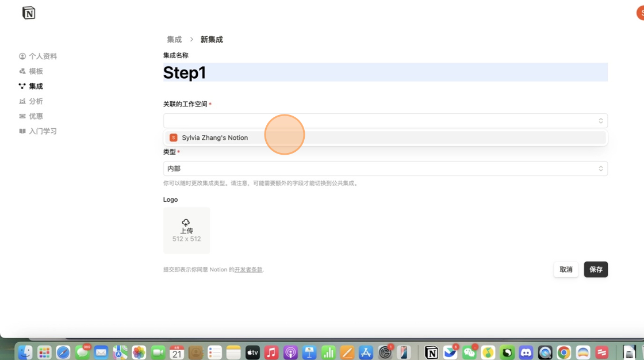Open QQ Music from the Dock
Screen dimensions: 644x360
pos(488,352)
